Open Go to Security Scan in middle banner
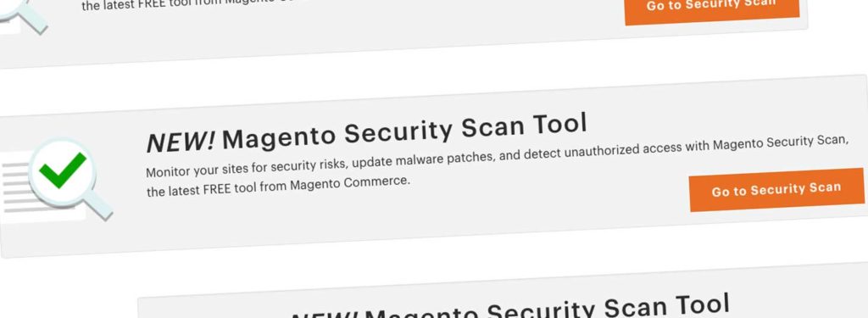868x318 pixels. coord(776,189)
